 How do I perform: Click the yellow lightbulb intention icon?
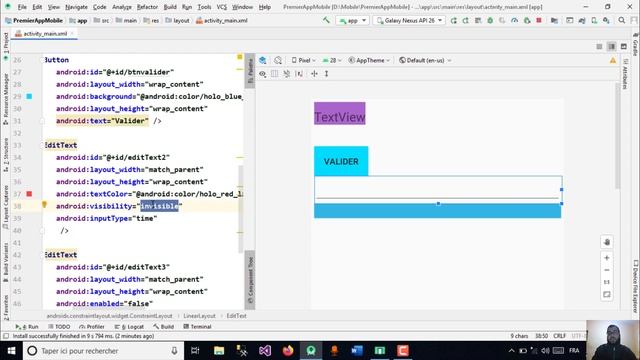[44, 205]
